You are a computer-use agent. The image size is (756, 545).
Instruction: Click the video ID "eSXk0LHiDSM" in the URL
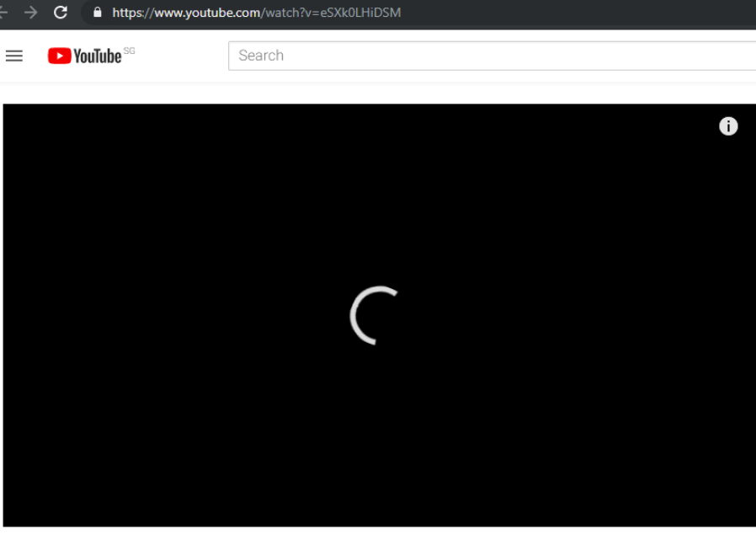tap(360, 13)
